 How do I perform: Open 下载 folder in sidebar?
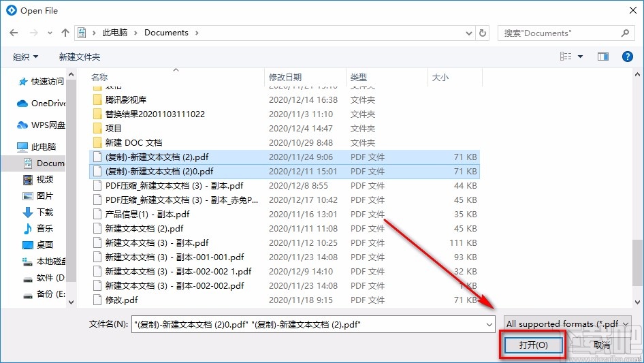click(x=38, y=212)
